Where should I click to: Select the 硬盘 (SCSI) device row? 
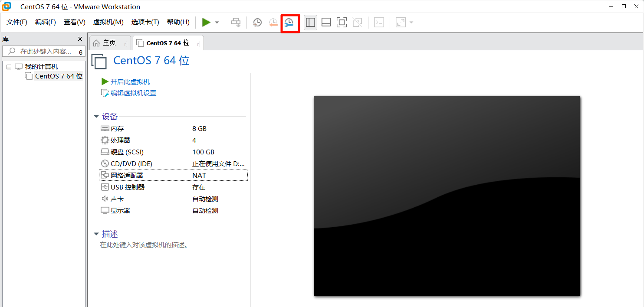pos(174,152)
